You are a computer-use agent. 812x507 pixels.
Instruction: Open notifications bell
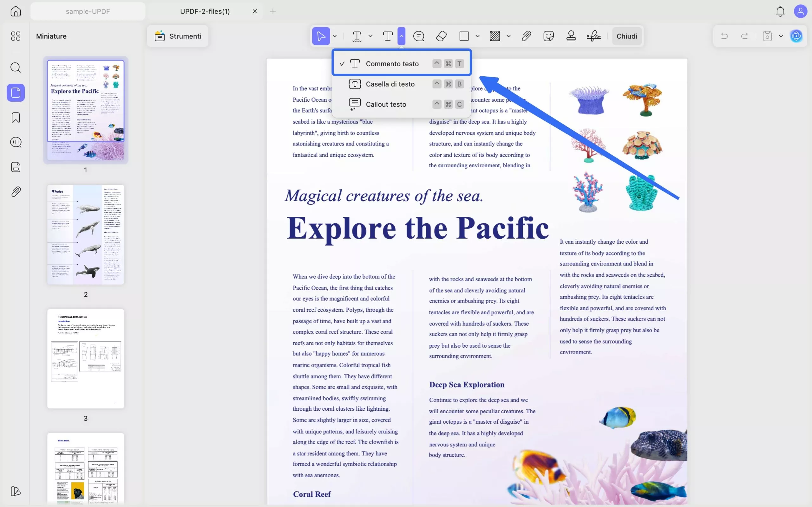click(780, 11)
